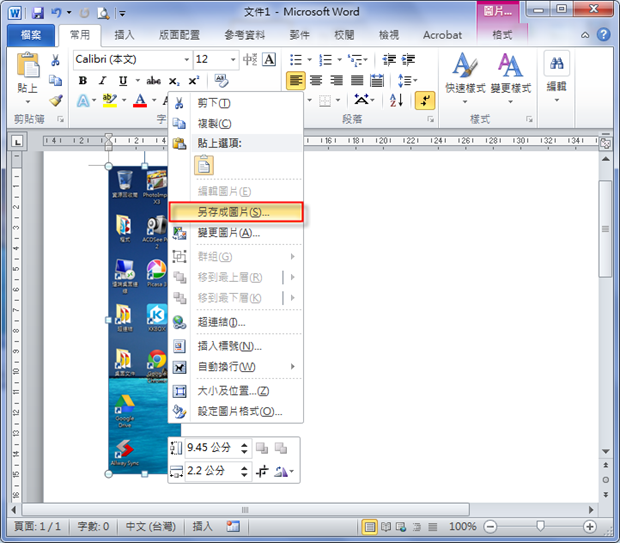Click Bring Forward icon in mini toolbar
The image size is (620, 543).
point(262,448)
